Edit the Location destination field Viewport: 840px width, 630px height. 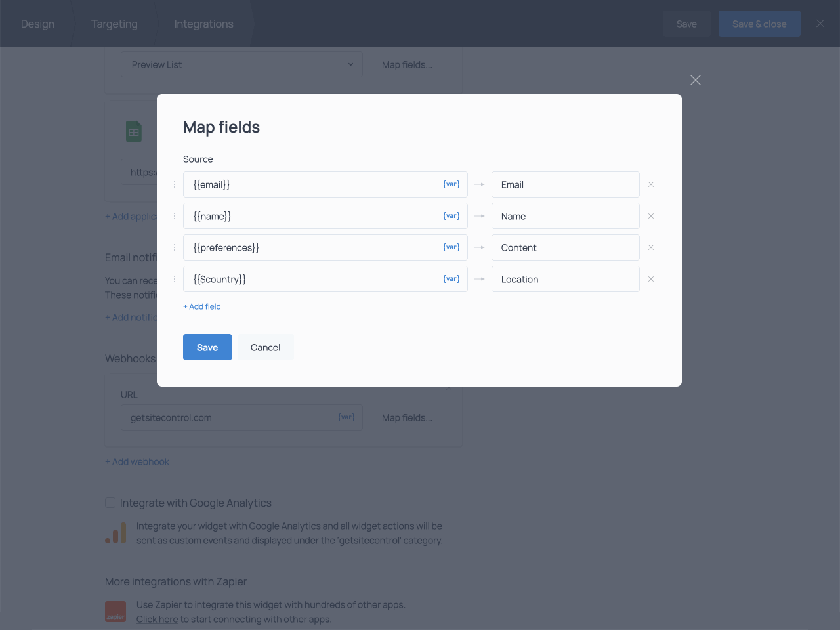point(566,279)
